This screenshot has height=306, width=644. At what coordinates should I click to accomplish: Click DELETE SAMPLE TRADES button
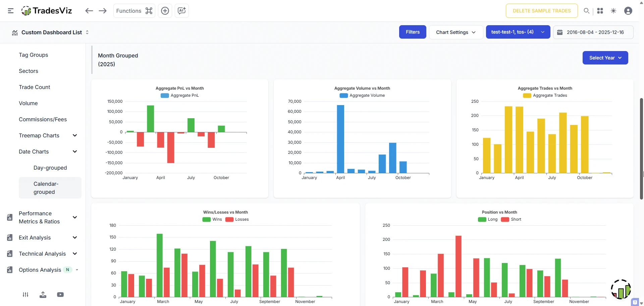click(542, 11)
